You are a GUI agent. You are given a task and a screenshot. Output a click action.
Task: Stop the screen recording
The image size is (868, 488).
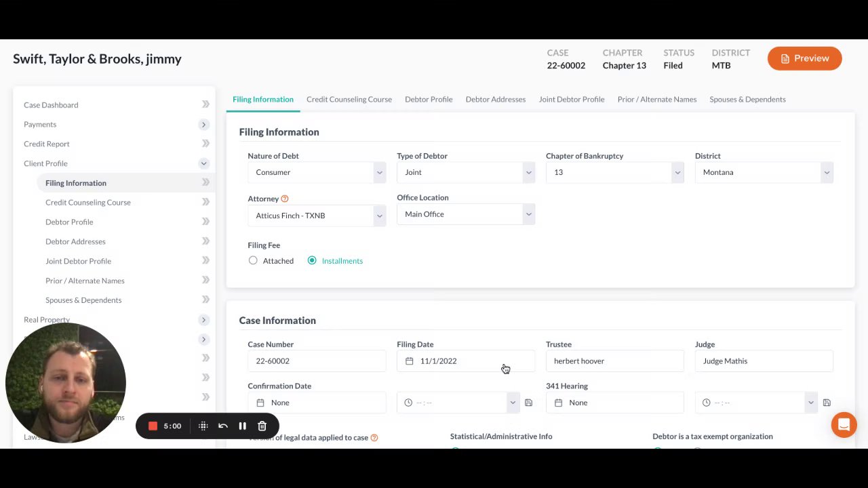[153, 426]
